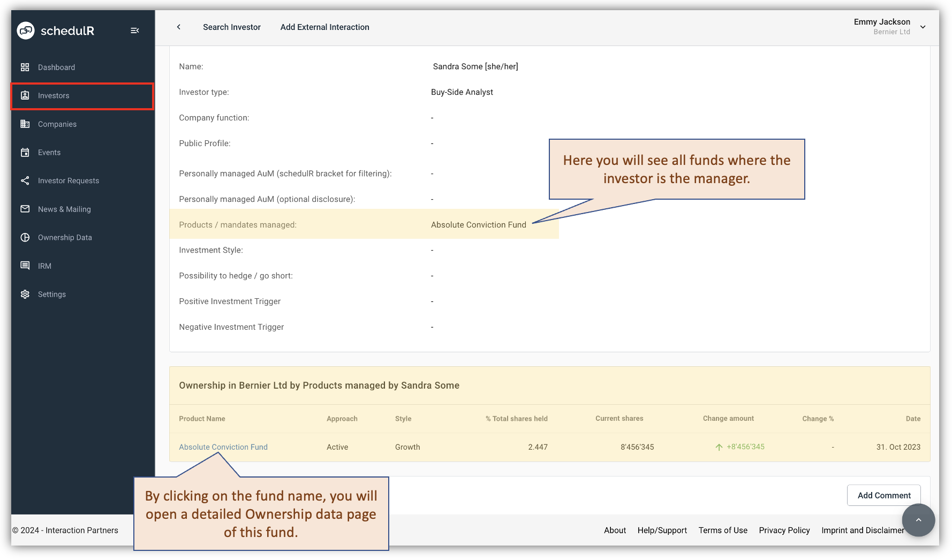Open the Companies section

pos(58,124)
